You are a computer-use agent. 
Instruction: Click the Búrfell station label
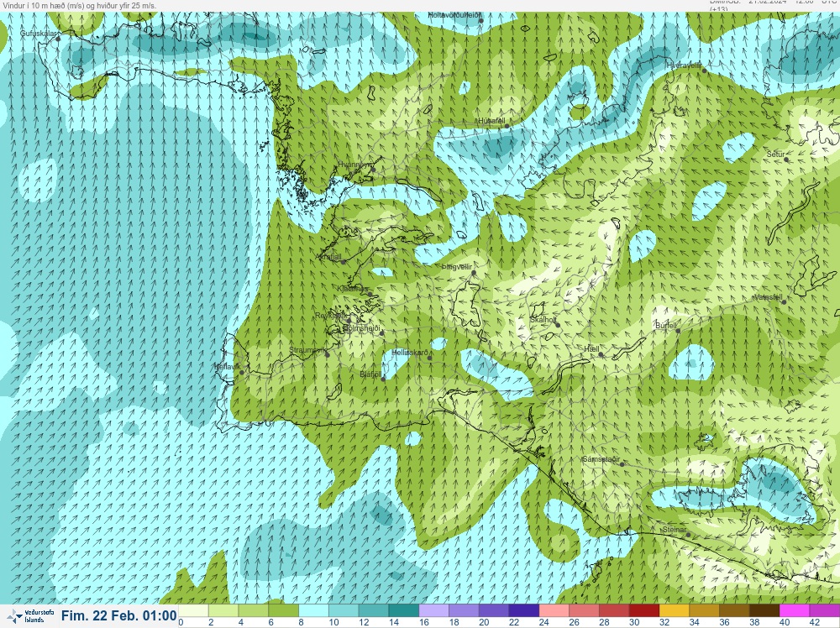(x=666, y=326)
